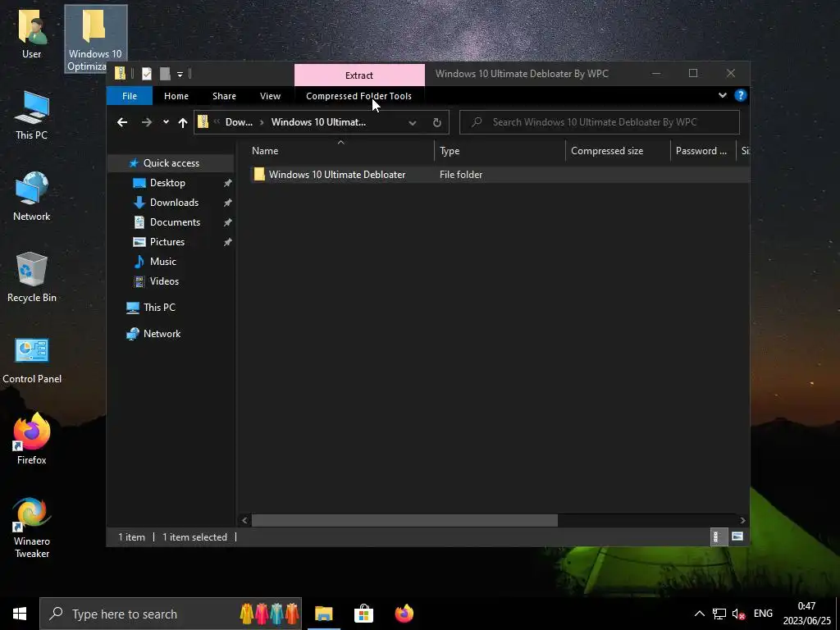Open Explorer help question mark icon
This screenshot has width=840, height=630.
(741, 95)
